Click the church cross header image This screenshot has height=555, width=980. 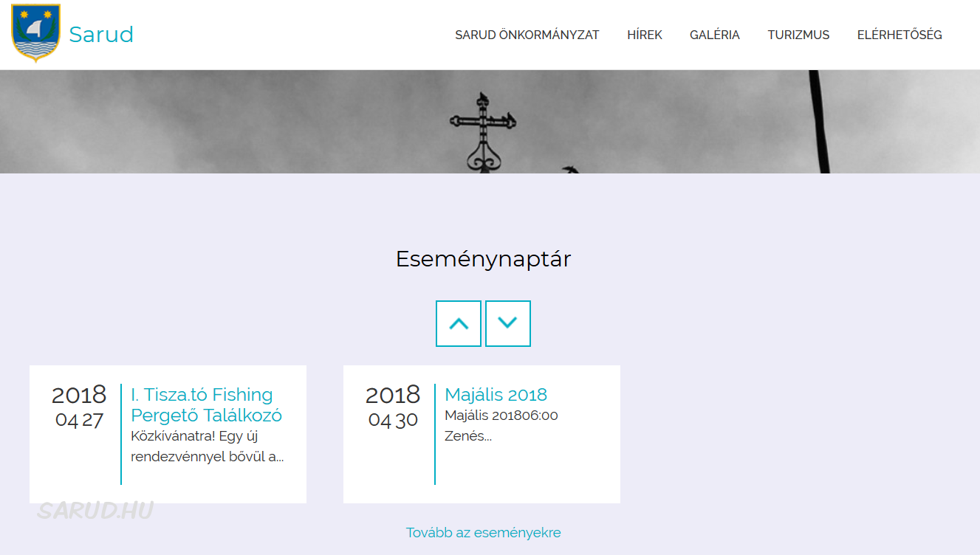pyautogui.click(x=490, y=122)
